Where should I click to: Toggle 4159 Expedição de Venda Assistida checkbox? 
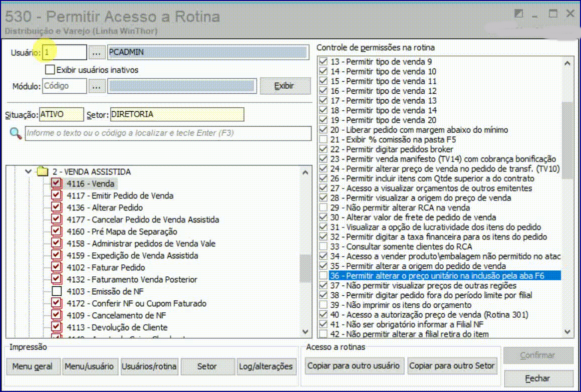(x=56, y=255)
